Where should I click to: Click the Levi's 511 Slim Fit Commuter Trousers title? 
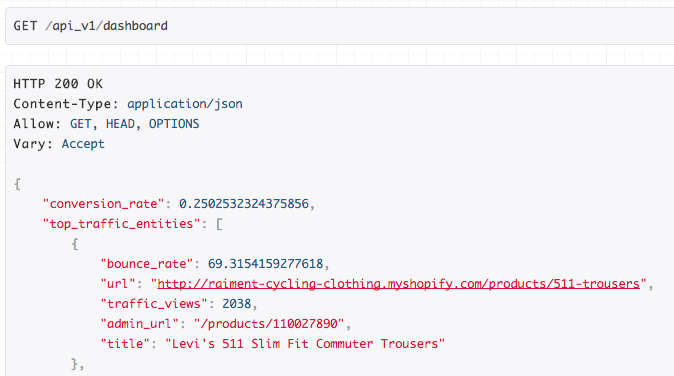[x=305, y=344]
